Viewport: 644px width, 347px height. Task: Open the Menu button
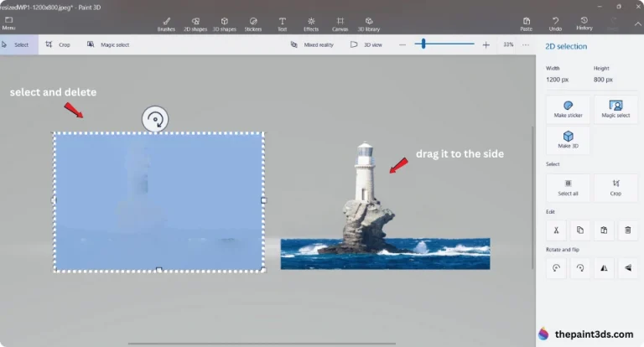8,23
